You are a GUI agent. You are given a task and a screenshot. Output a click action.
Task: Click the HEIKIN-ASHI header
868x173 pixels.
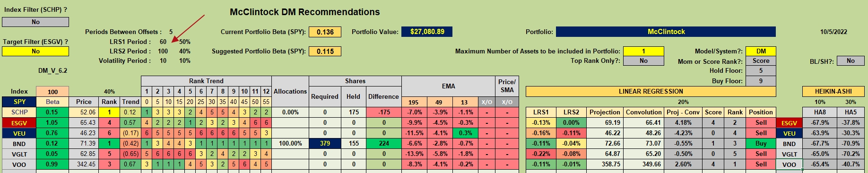833,91
